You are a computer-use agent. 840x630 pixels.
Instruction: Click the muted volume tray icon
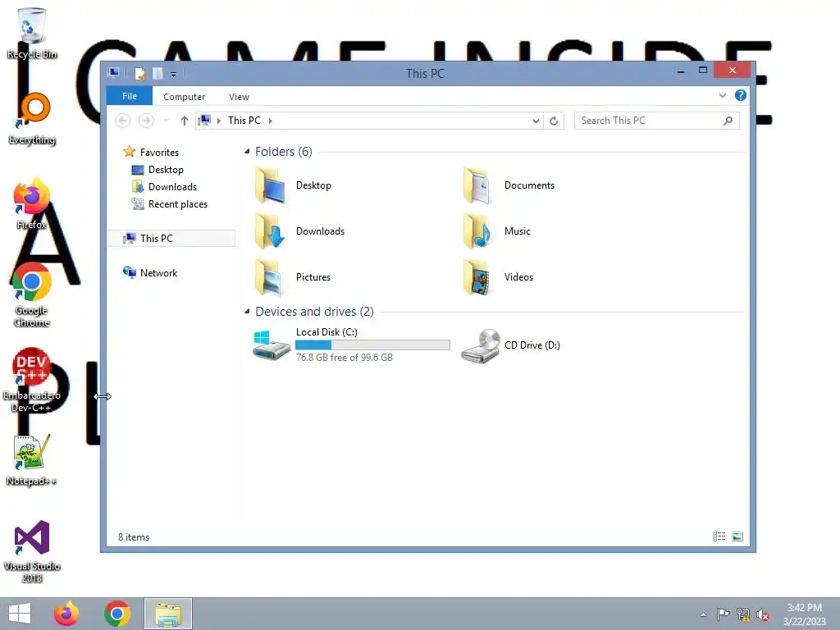(x=763, y=614)
